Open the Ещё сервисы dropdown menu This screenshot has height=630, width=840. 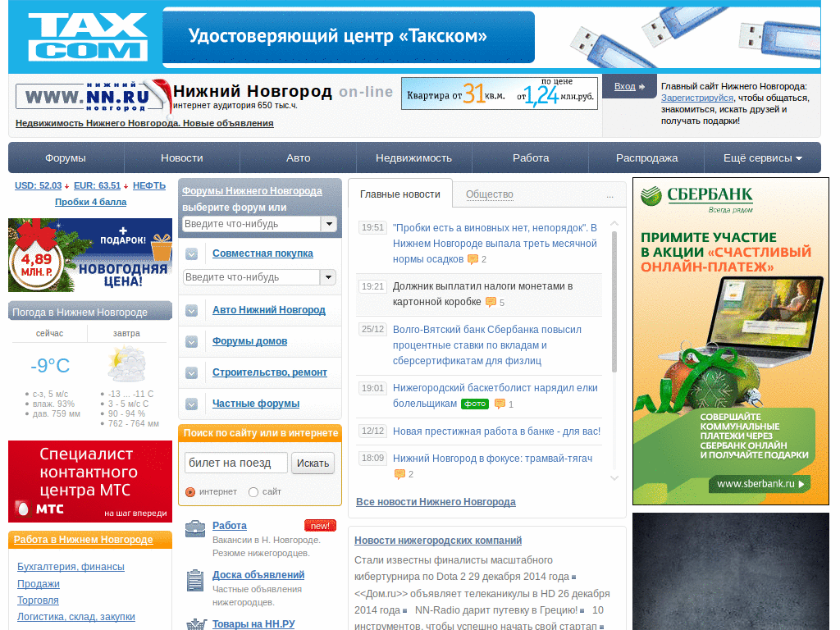762,158
